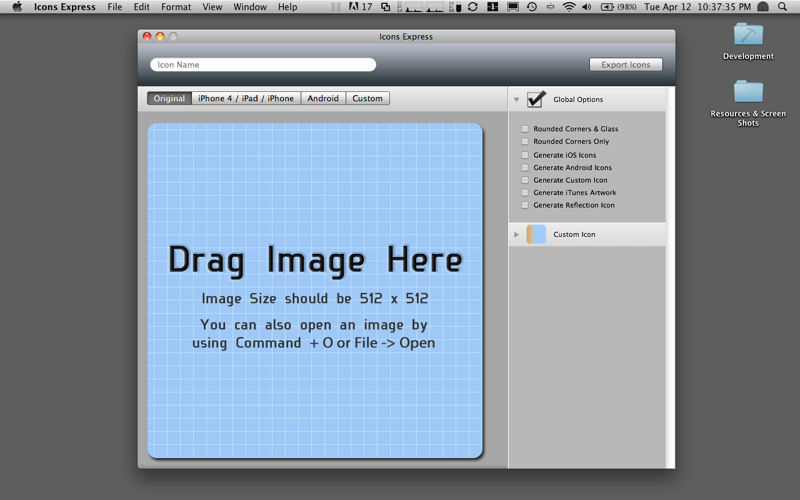Toggle Generate Reflection Icon checkbox
The image size is (800, 500).
(525, 205)
